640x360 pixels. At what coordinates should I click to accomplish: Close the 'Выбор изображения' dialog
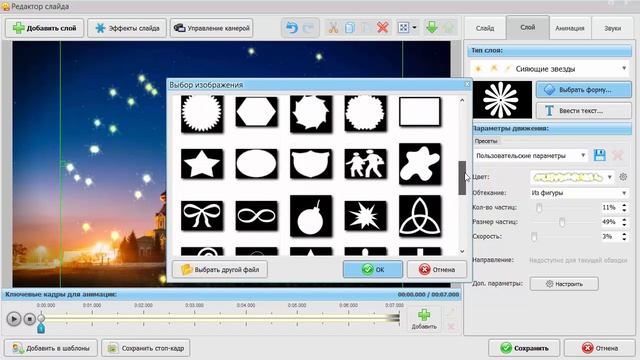467,84
